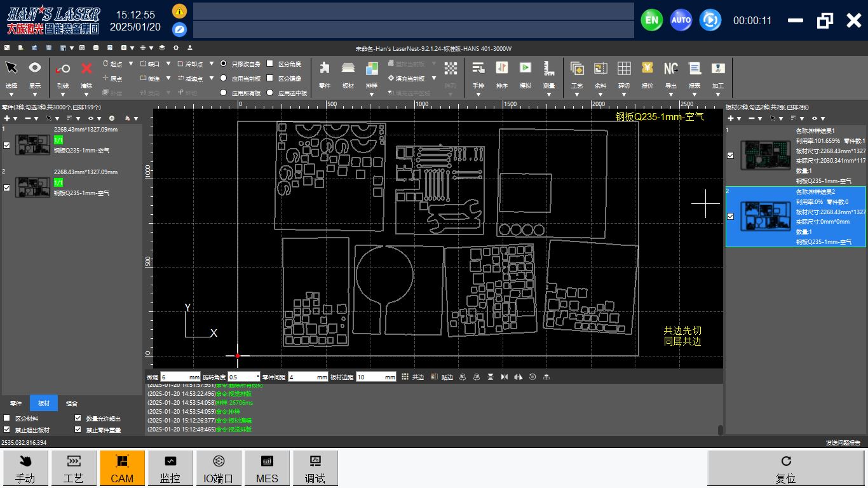Open the 排样 nesting dropdown arrow
This screenshot has height=488, width=868.
[372, 95]
